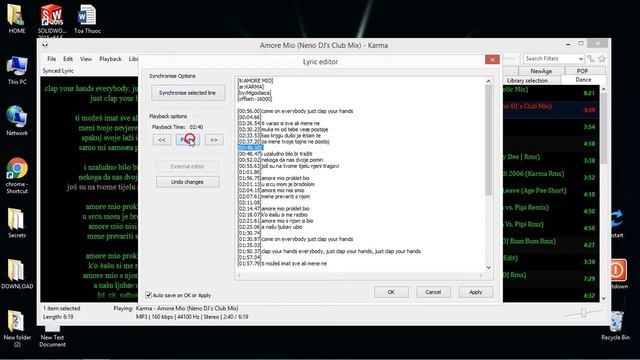Viewport: 640px width, 360px height.
Task: Click the '[offset:-16000]' line
Action: click(x=255, y=99)
